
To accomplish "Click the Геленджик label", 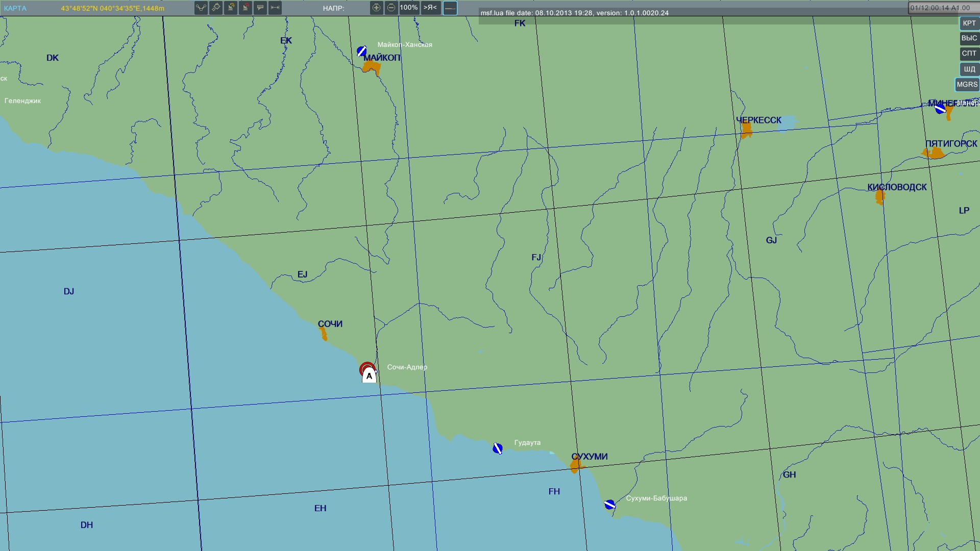I will (x=22, y=101).
